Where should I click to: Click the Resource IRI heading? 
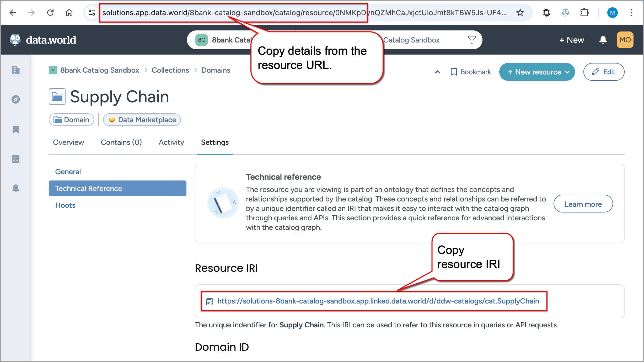coord(226,268)
